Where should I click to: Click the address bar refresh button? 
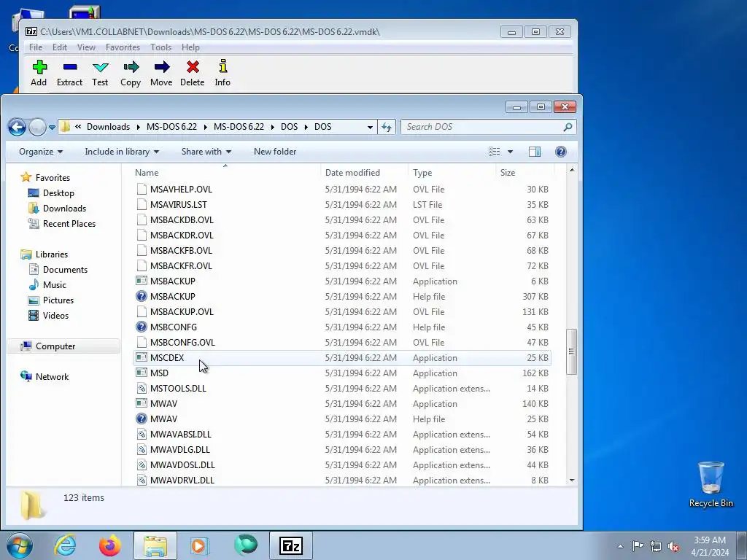point(387,127)
